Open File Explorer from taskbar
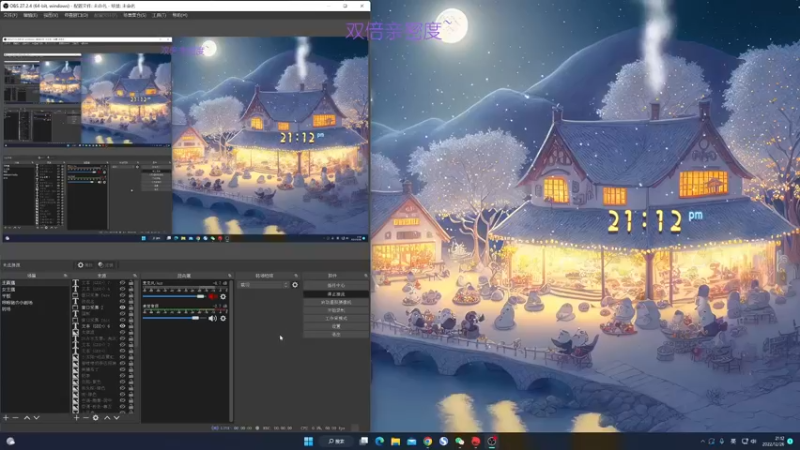 [395, 441]
